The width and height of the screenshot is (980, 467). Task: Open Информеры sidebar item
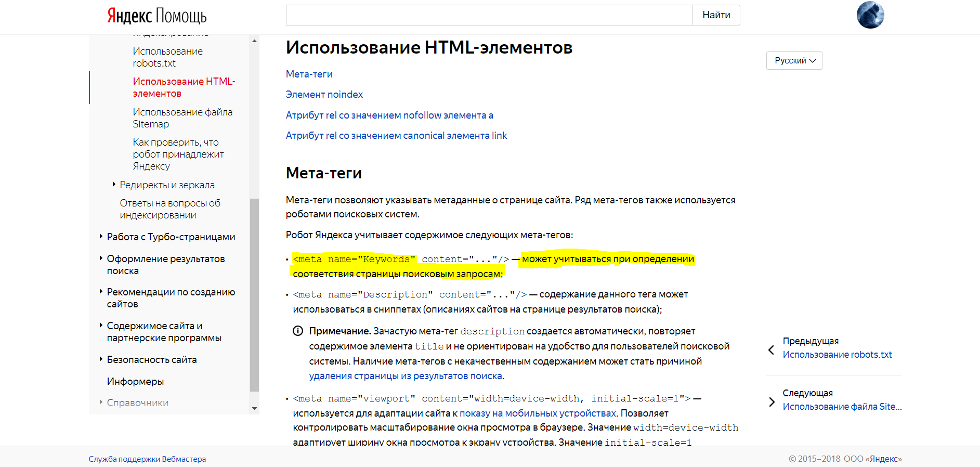tap(135, 381)
